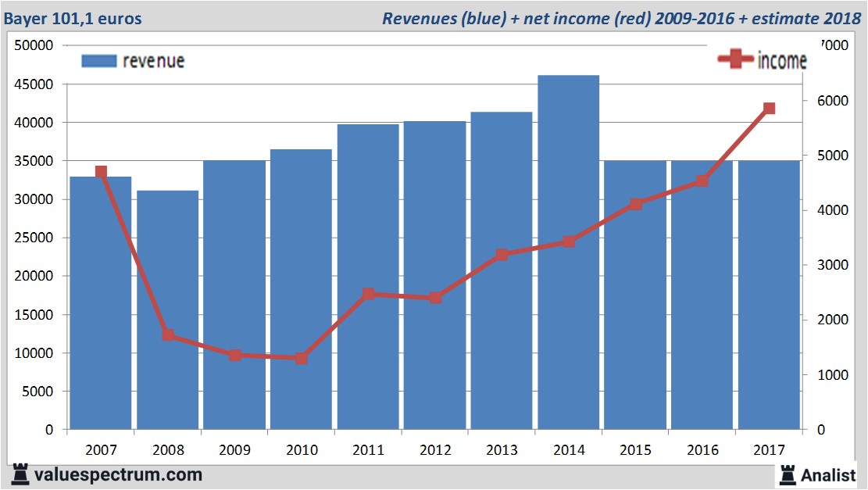Image resolution: width=868 pixels, height=490 pixels.
Task: Select the 2017 red income data marker
Action: [x=770, y=109]
